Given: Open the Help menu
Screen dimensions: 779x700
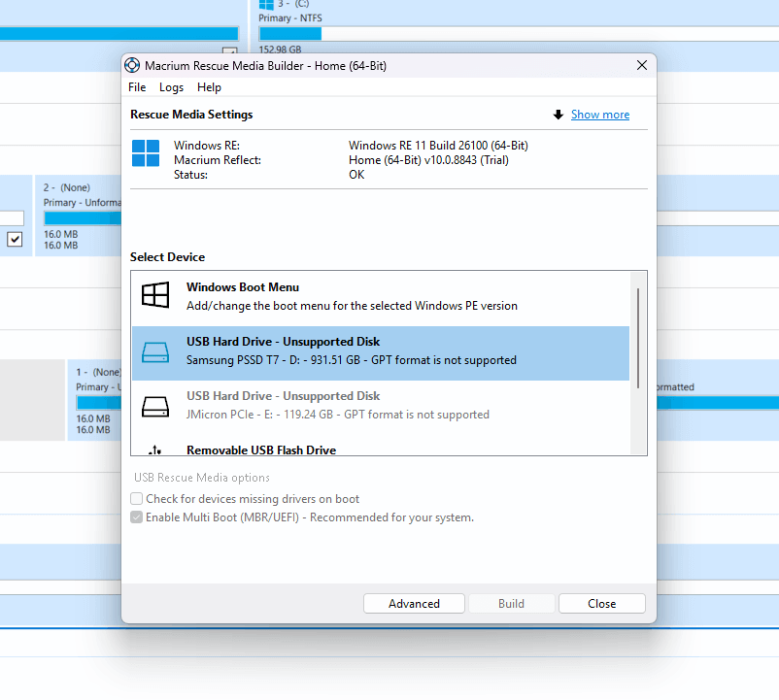Looking at the screenshot, I should pyautogui.click(x=209, y=87).
